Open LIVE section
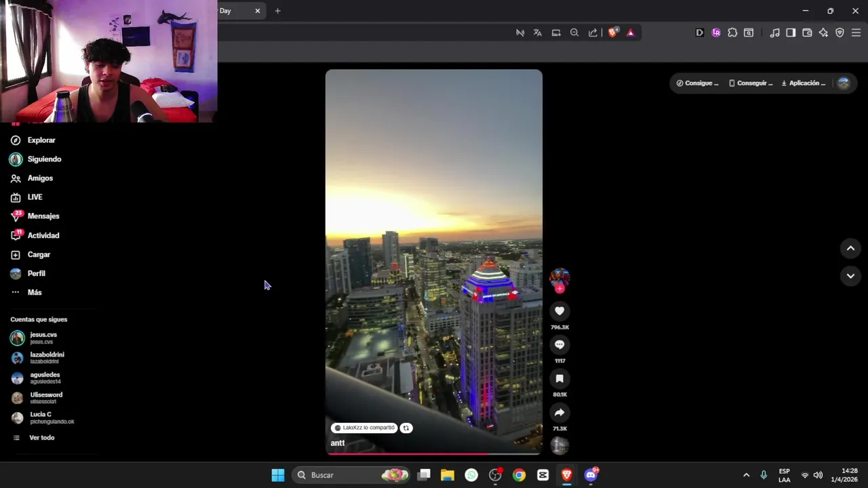The width and height of the screenshot is (868, 488). [x=26, y=197]
